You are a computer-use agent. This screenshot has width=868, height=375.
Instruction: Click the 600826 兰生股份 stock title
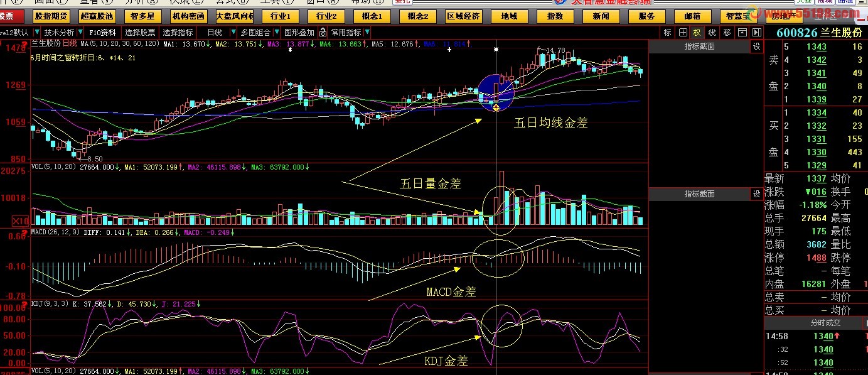819,33
